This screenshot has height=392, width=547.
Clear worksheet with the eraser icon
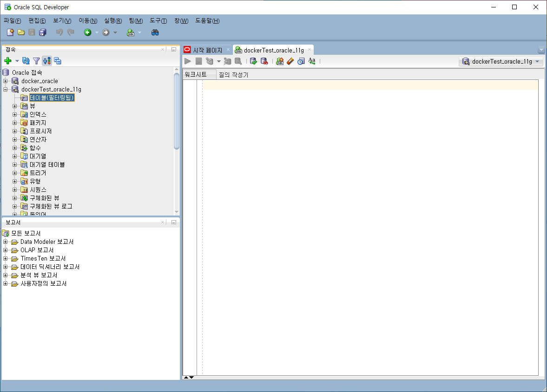click(290, 61)
